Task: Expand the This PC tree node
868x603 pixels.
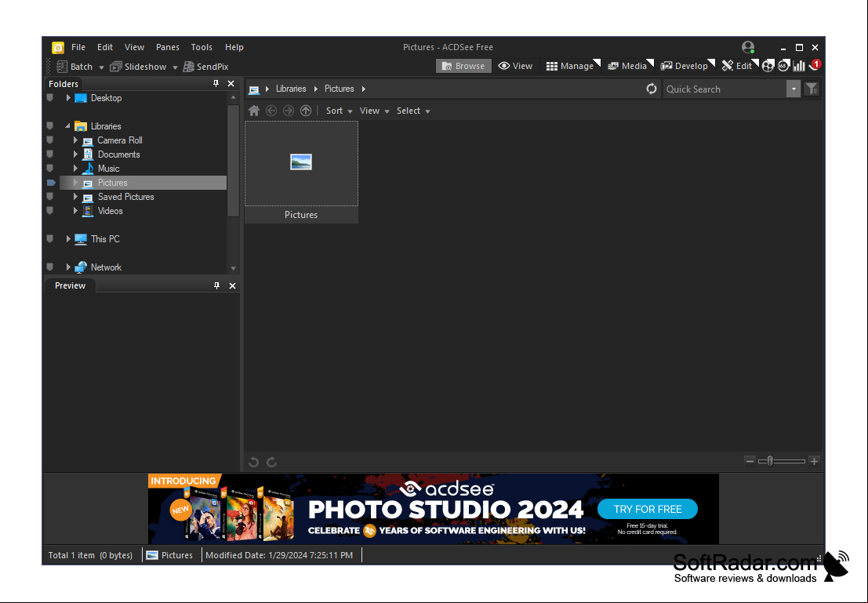Action: click(x=68, y=238)
